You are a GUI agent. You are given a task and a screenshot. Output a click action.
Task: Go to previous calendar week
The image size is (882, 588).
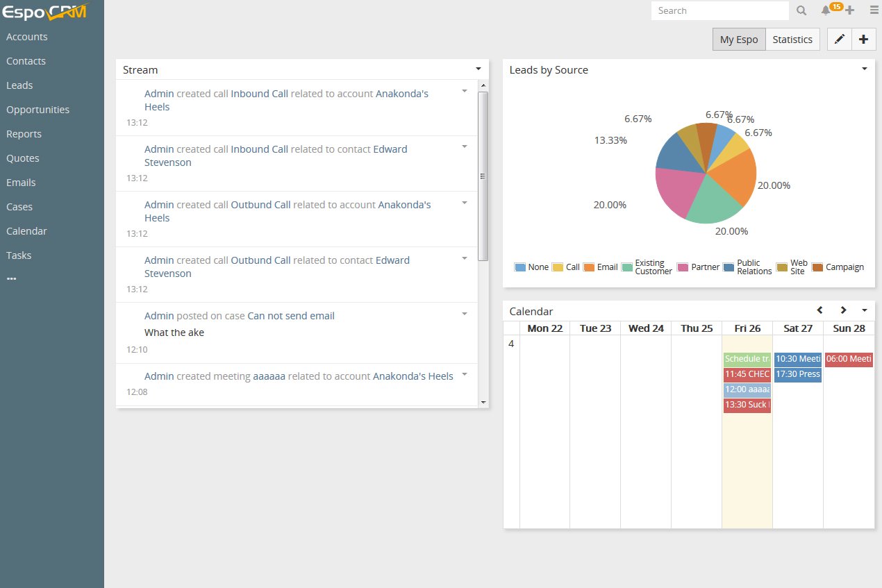(x=819, y=310)
